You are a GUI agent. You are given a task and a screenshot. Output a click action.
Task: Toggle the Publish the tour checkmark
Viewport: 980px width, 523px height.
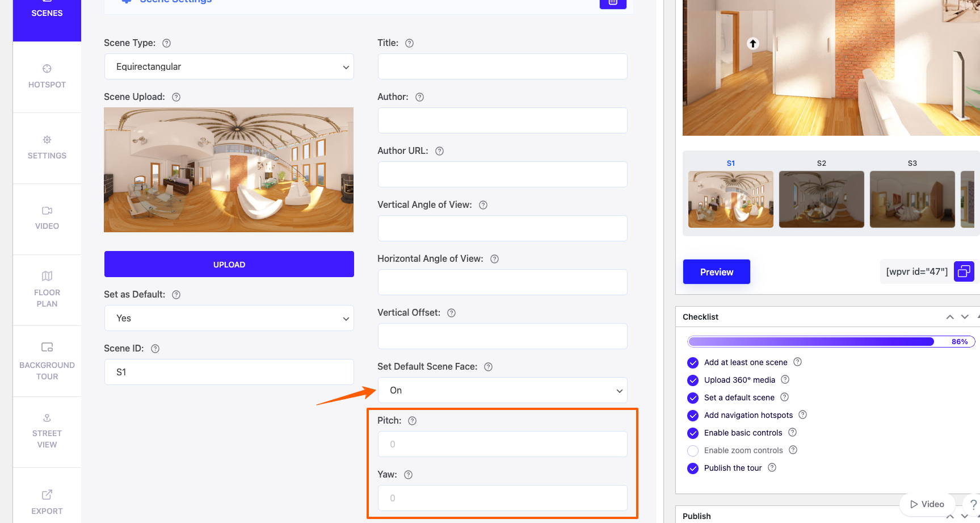[x=692, y=468]
